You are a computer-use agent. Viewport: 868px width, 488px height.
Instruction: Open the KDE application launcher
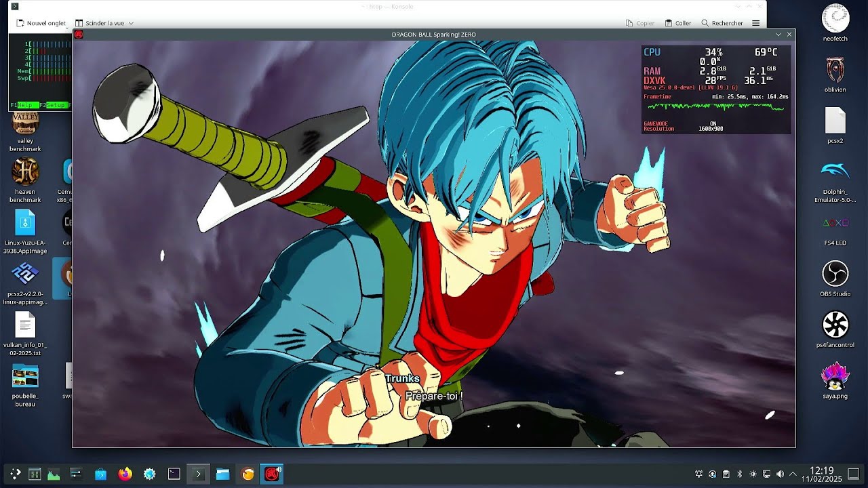pos(15,474)
